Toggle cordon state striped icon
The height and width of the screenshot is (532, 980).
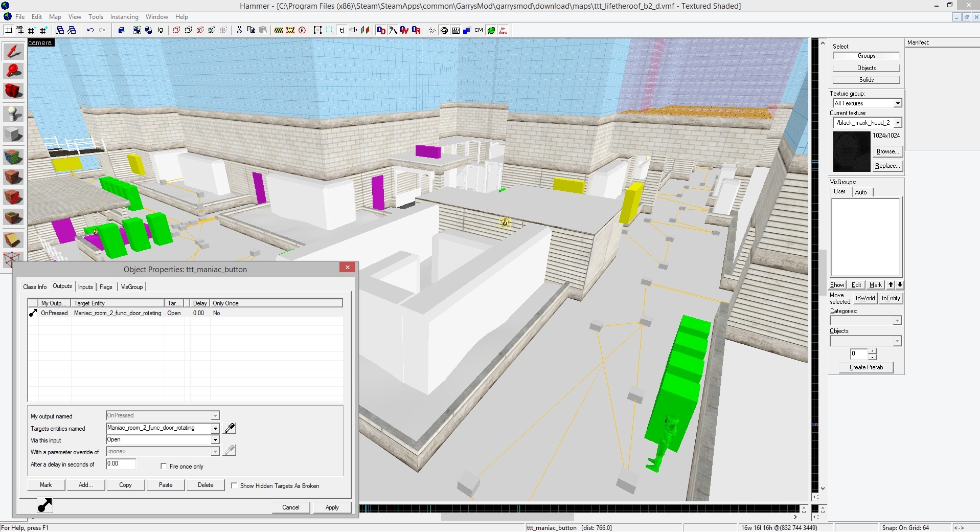(279, 30)
